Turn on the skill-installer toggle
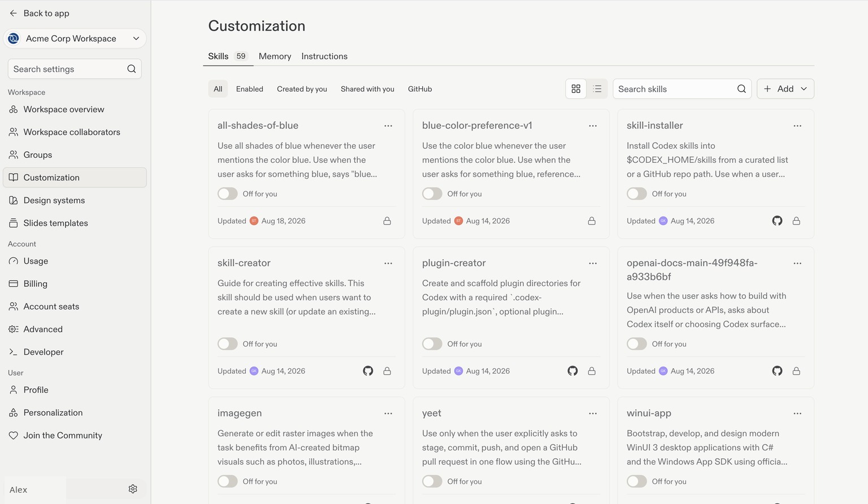This screenshot has height=504, width=868. click(637, 193)
